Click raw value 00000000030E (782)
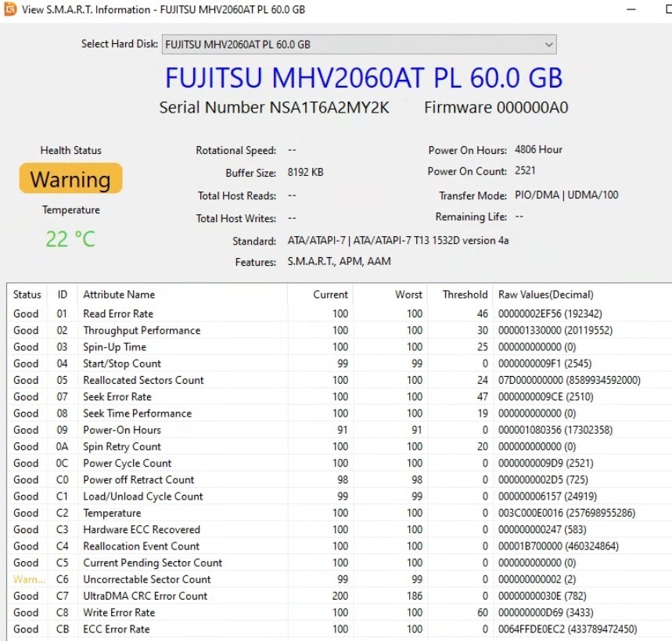Screen dimensions: 672x641 542,596
